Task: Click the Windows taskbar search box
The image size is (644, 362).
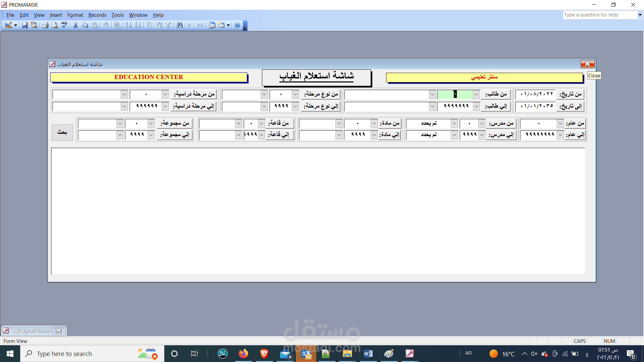Action: 92,354
